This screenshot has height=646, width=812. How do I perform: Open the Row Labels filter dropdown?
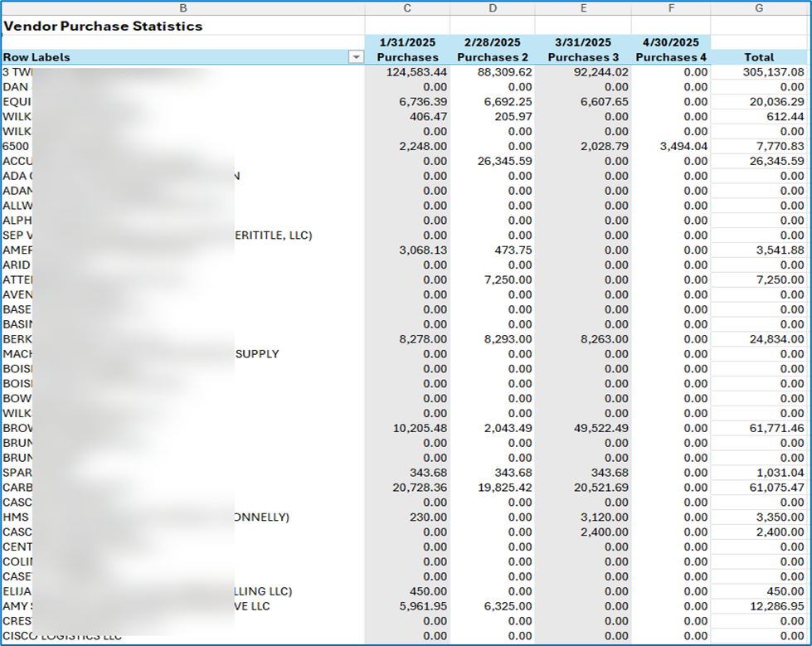[x=357, y=57]
